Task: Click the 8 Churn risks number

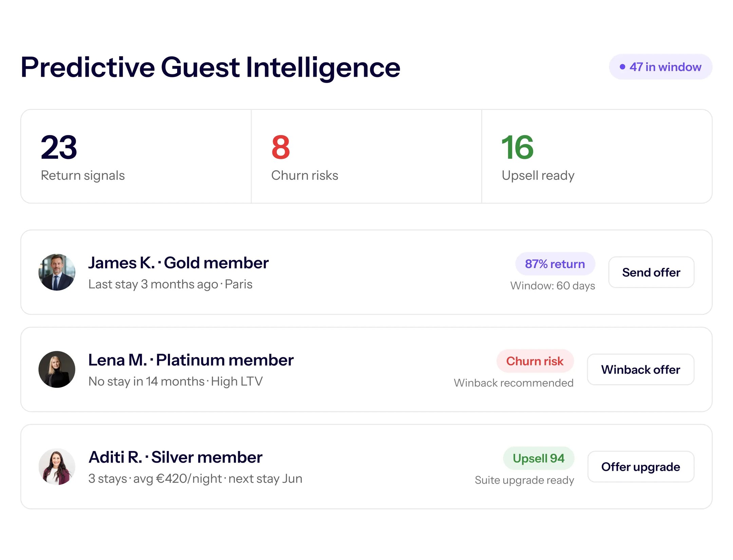Action: [281, 147]
